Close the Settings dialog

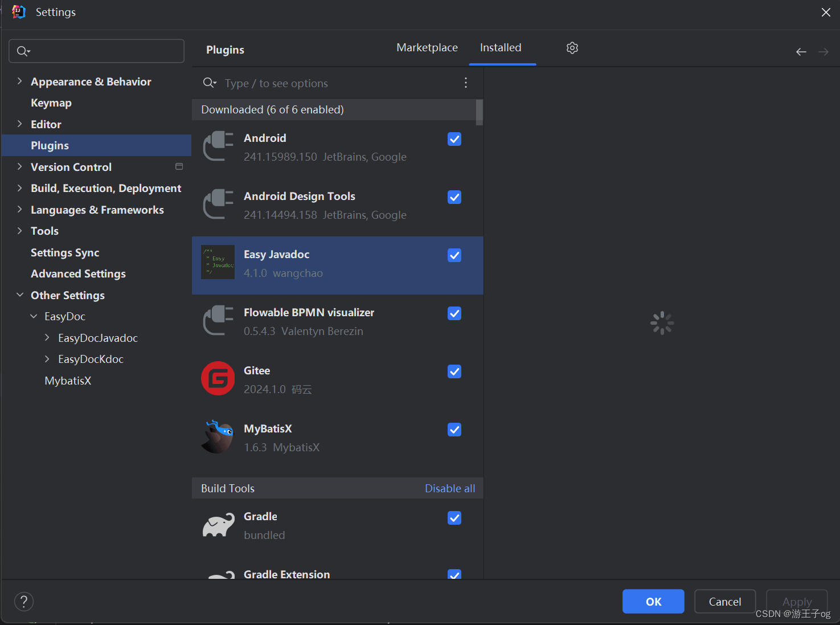click(826, 12)
